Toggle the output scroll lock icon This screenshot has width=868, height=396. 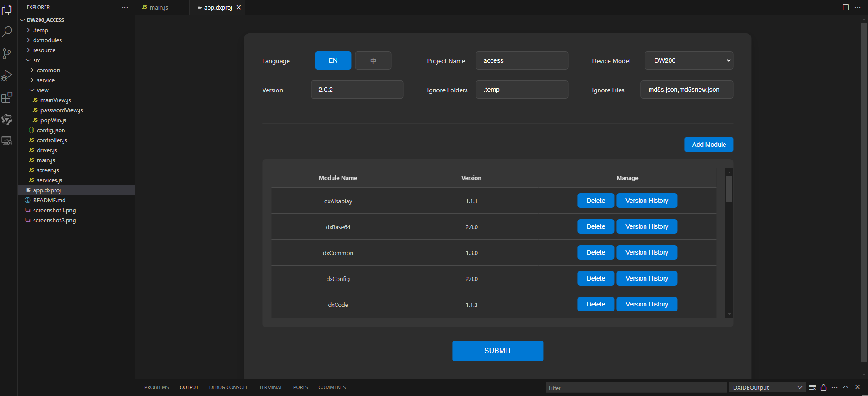(823, 387)
